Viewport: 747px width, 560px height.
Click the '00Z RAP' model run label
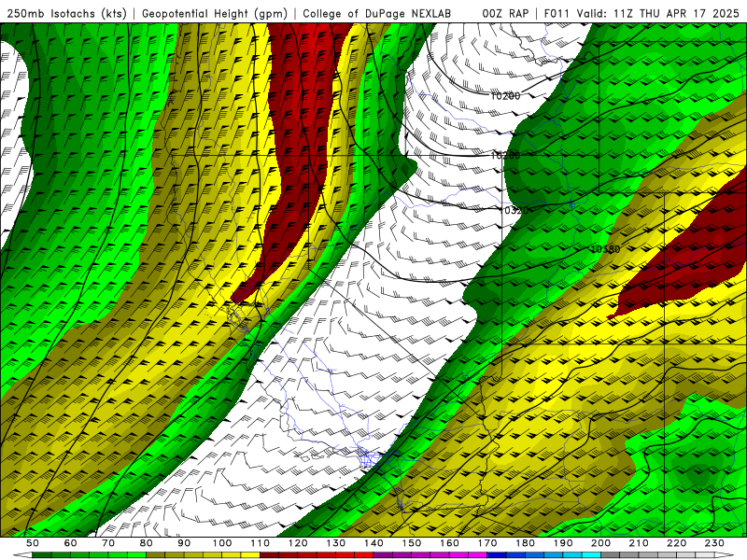[x=505, y=13]
